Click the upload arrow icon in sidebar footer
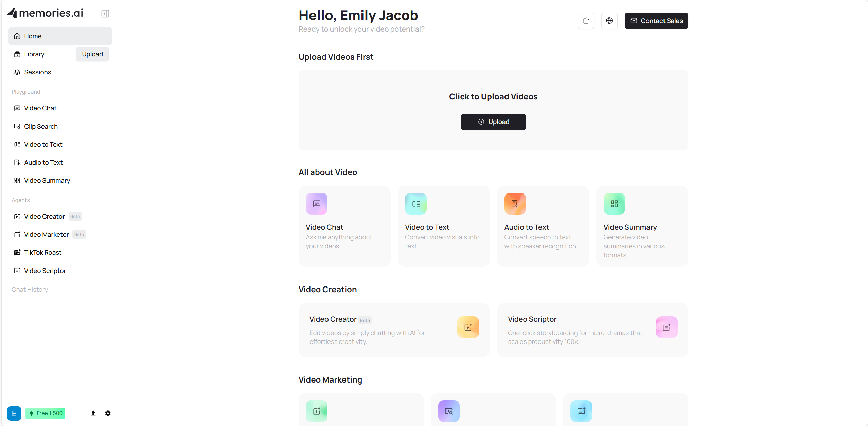This screenshot has height=426, width=868. (93, 413)
